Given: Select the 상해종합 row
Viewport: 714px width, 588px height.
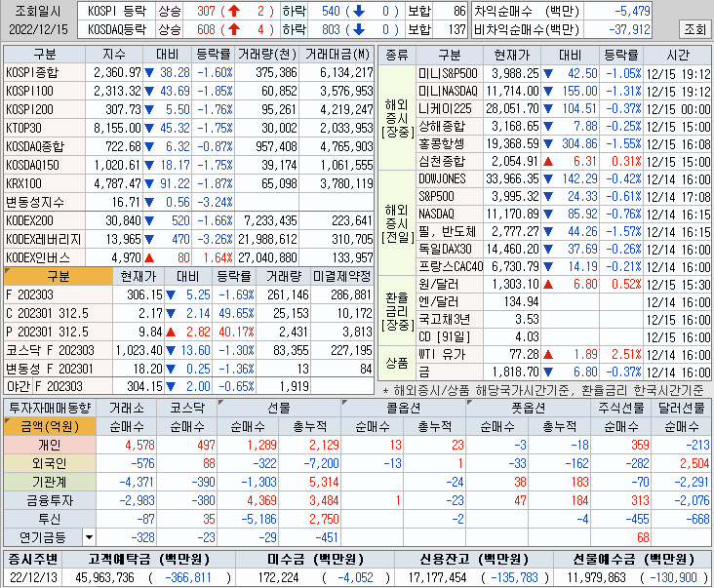Looking at the screenshot, I should pyautogui.click(x=564, y=127).
